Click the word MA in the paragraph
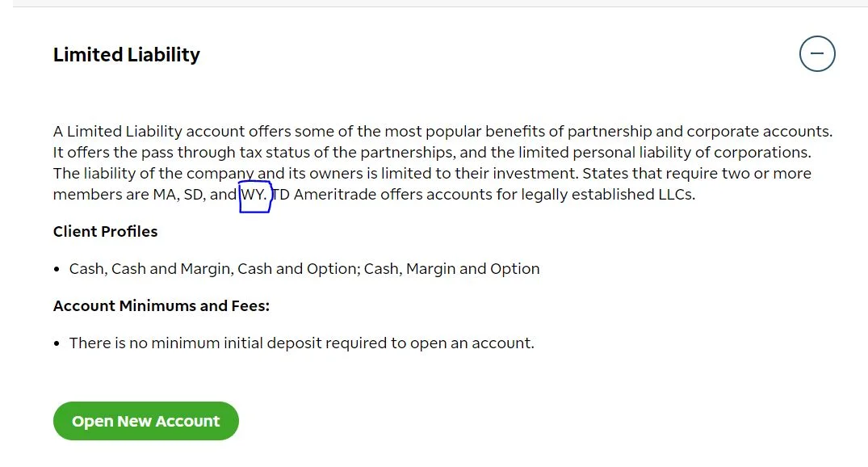 (x=166, y=195)
